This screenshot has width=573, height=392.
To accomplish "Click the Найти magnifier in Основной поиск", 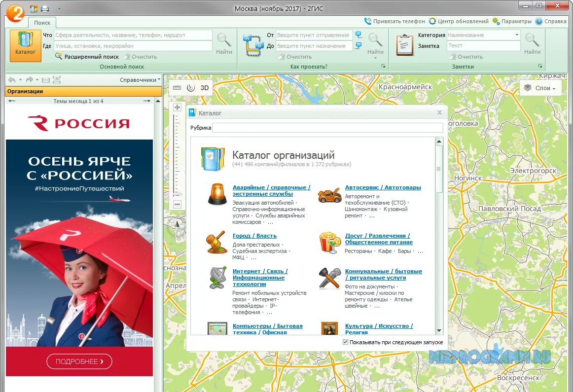I will (x=224, y=43).
